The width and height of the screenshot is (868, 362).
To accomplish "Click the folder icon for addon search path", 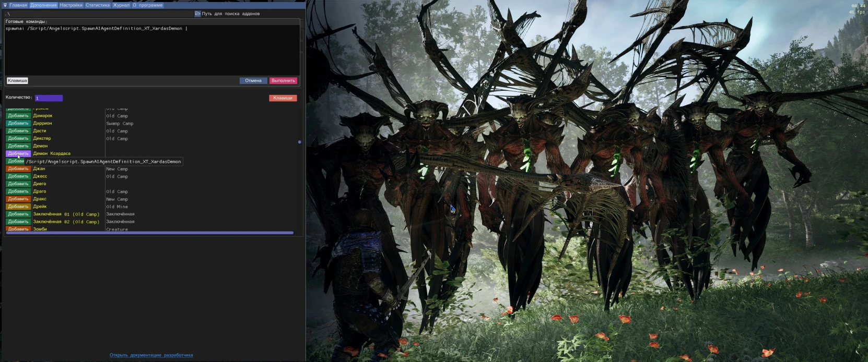I will [198, 14].
